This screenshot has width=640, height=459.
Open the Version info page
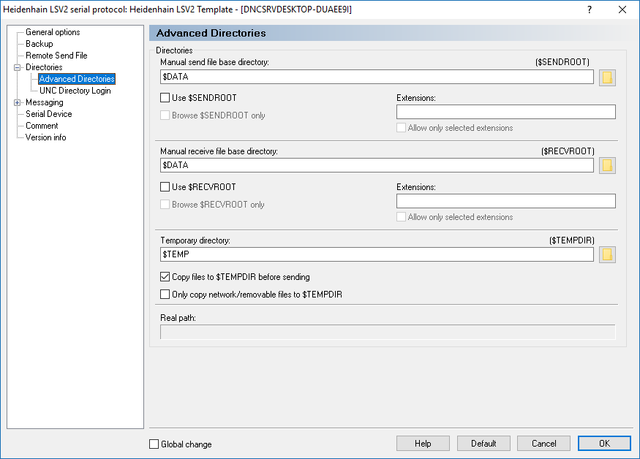tap(46, 137)
